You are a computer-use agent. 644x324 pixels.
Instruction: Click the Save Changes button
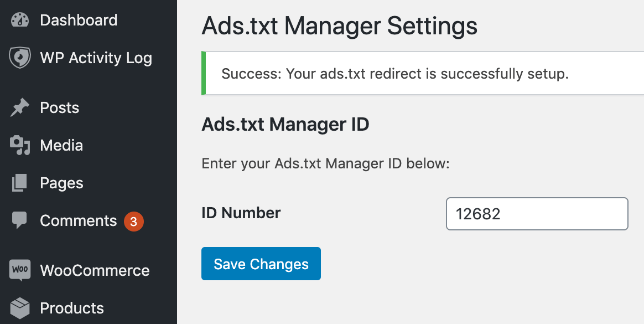(x=261, y=264)
